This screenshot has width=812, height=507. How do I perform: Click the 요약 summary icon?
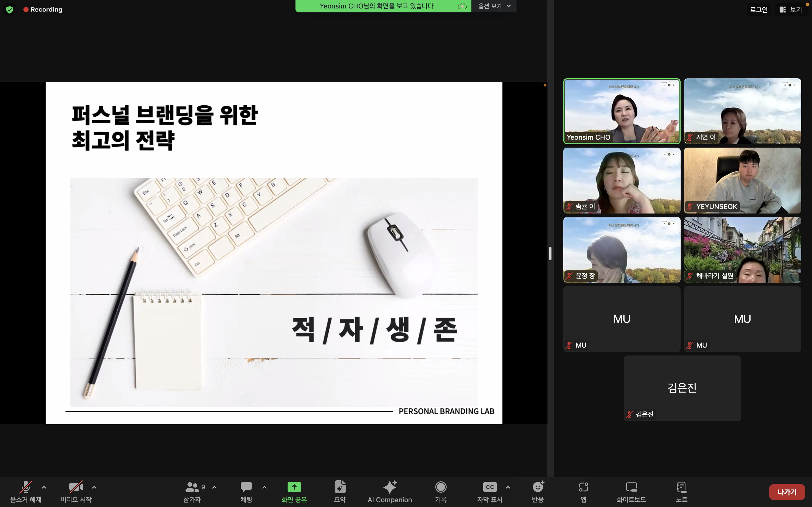click(x=339, y=487)
